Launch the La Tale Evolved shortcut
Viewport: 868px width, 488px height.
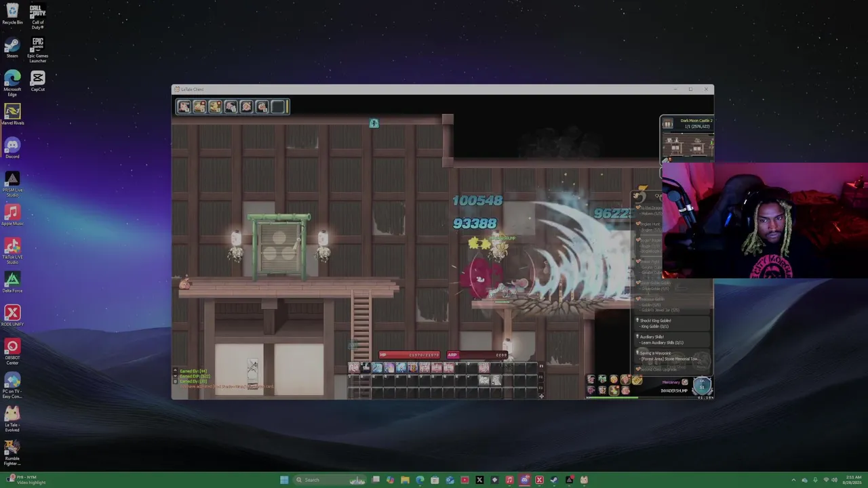(x=12, y=418)
